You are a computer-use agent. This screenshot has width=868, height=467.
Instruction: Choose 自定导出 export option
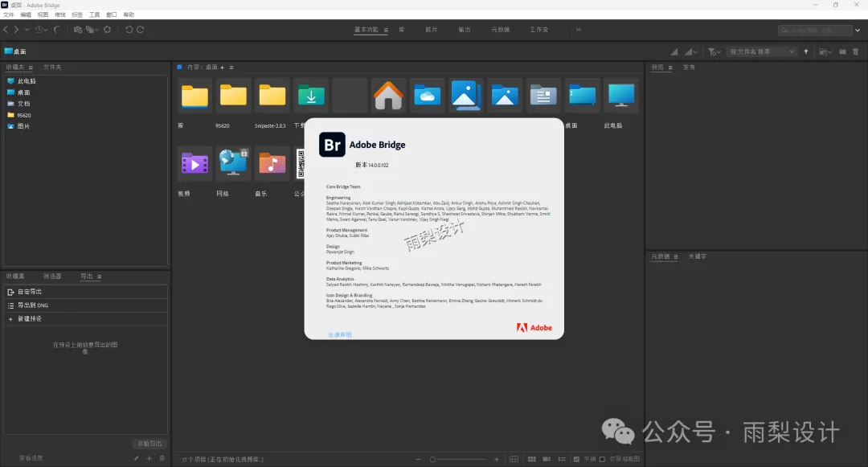86,292
